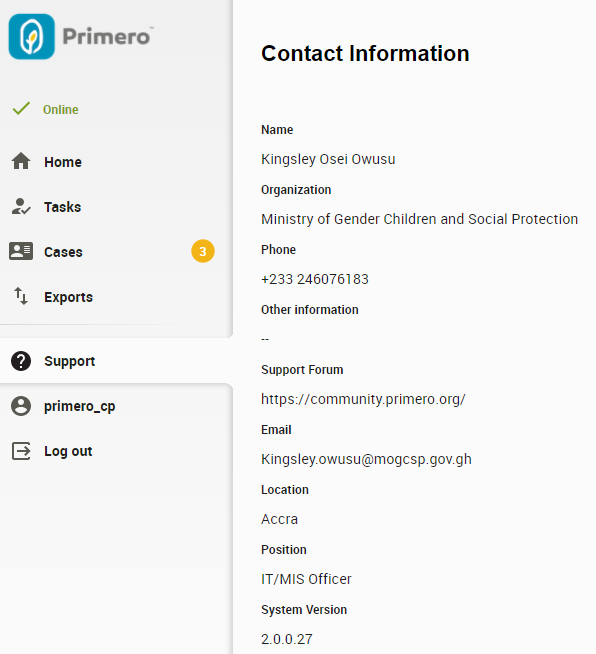This screenshot has height=654, width=596.
Task: Click the Home house icon
Action: pyautogui.click(x=21, y=161)
